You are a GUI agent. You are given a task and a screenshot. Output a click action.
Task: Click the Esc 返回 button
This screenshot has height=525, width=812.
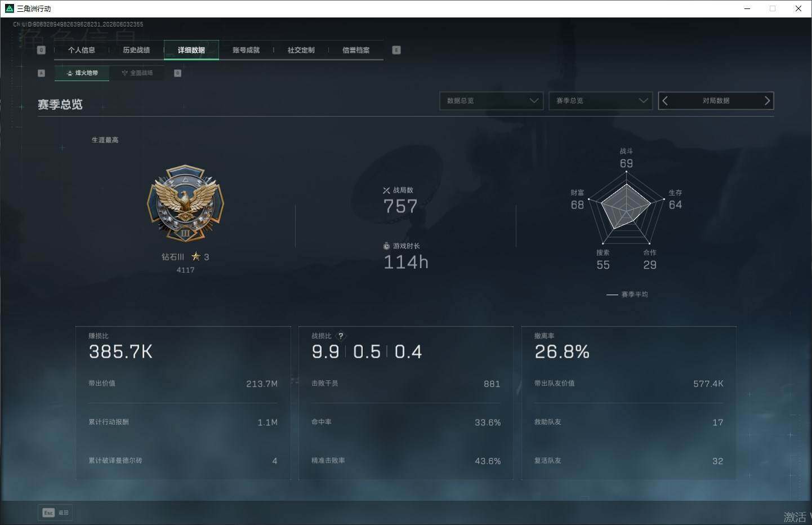[55, 513]
